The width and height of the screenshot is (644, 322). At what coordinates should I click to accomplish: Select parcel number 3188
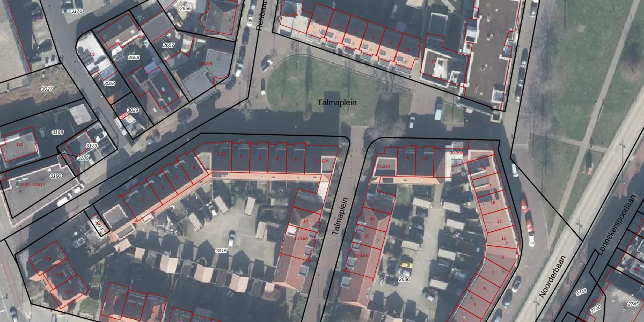57,132
